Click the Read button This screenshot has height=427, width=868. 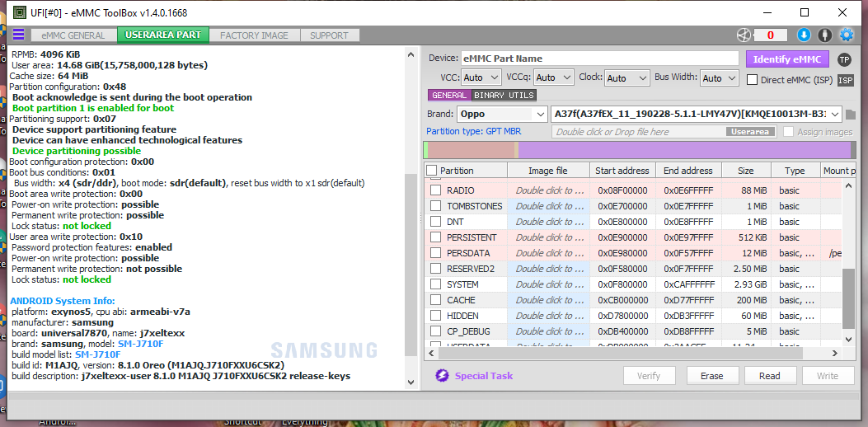[769, 376]
